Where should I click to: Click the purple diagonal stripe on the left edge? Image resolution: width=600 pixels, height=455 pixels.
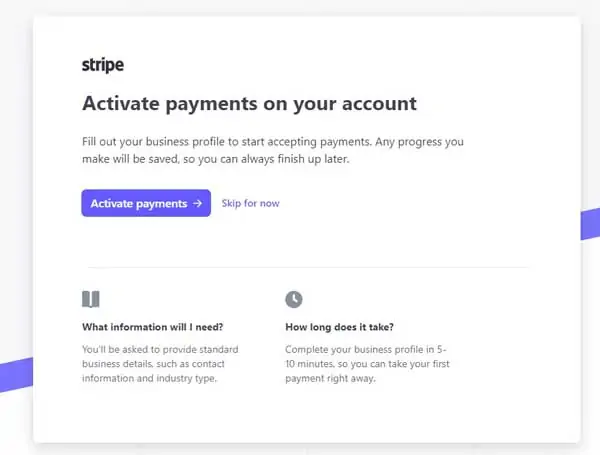[x=16, y=375]
